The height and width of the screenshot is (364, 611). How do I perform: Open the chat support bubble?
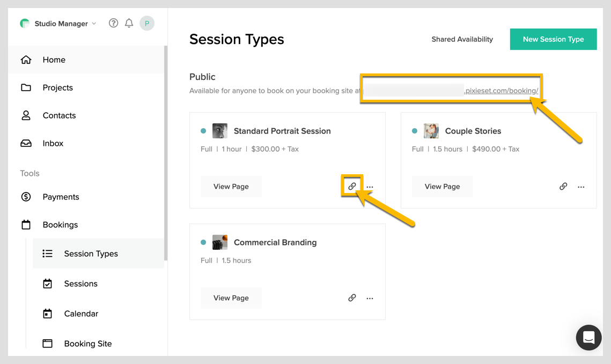coord(588,337)
